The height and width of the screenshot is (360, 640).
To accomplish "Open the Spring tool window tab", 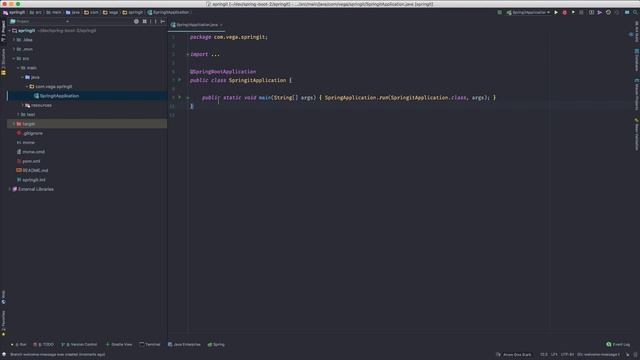I will (216, 344).
